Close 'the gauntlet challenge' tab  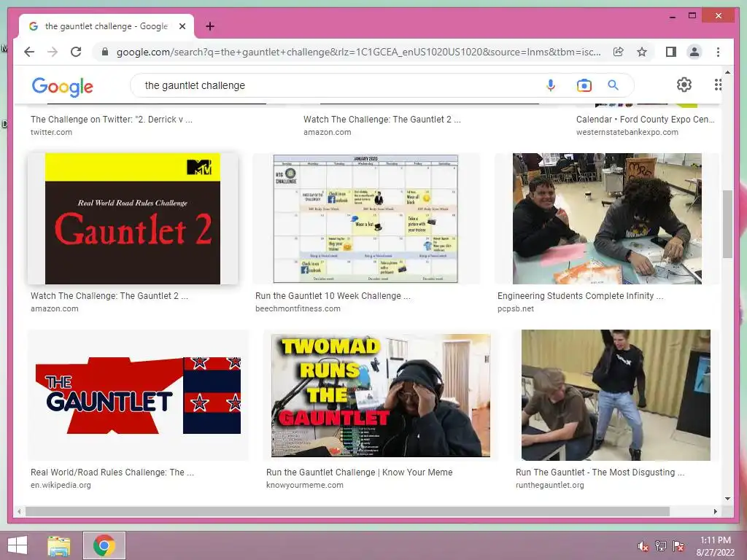(182, 26)
